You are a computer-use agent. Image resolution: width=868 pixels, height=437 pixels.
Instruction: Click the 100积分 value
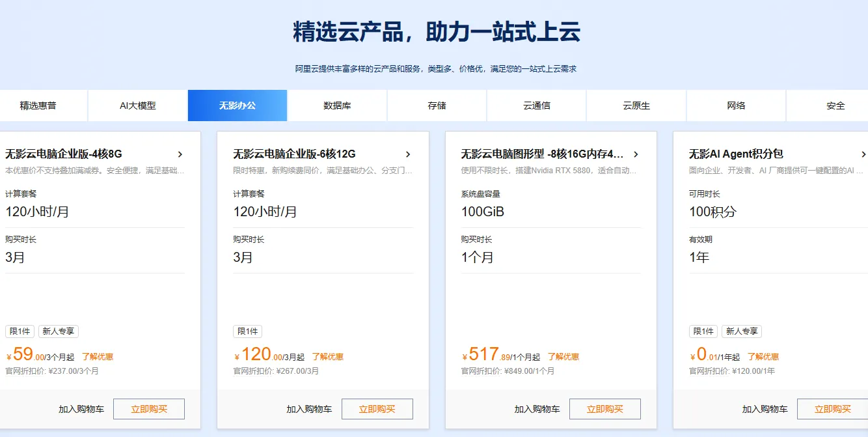click(712, 212)
